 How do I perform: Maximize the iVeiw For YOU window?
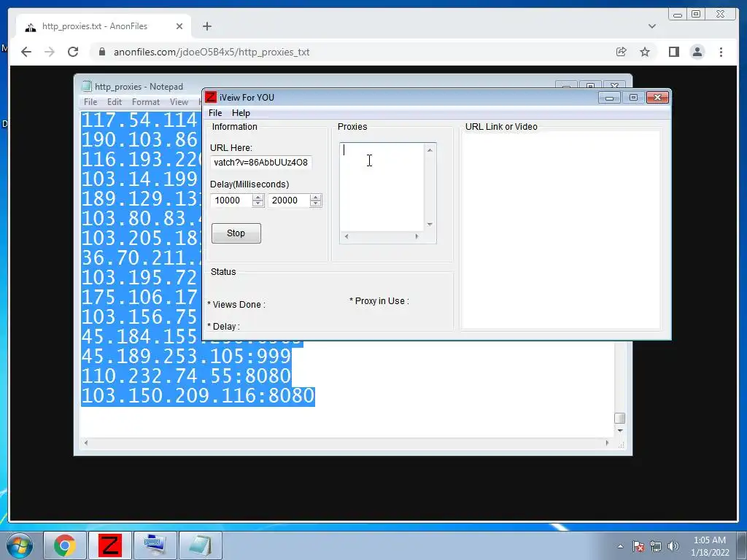[633, 98]
